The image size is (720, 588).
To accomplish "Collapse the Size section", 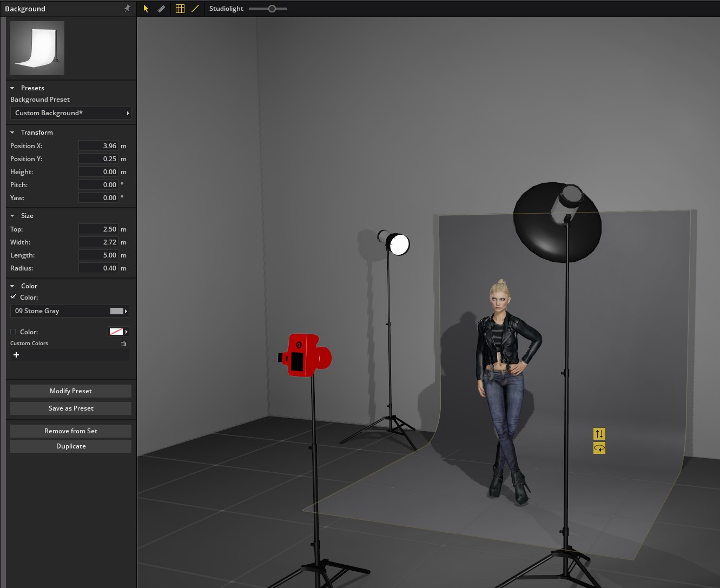I will (12, 216).
